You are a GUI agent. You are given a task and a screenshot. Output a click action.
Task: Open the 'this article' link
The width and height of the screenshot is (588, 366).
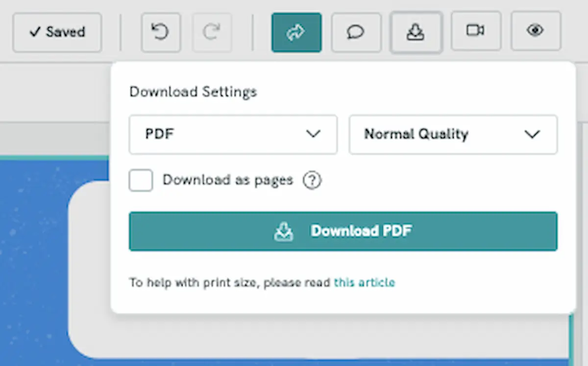[364, 283]
